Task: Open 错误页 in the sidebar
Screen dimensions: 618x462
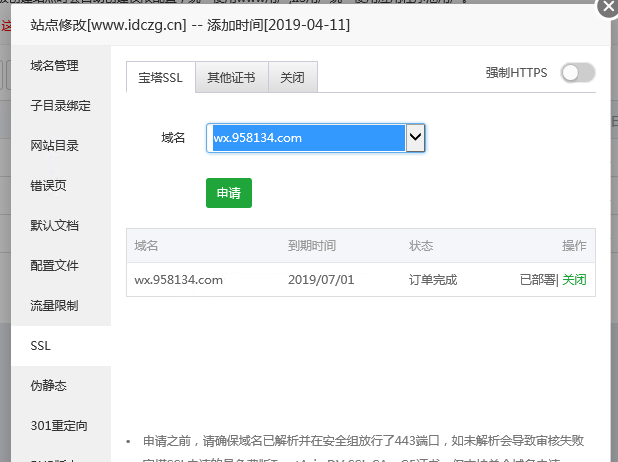Action: pyautogui.click(x=48, y=186)
